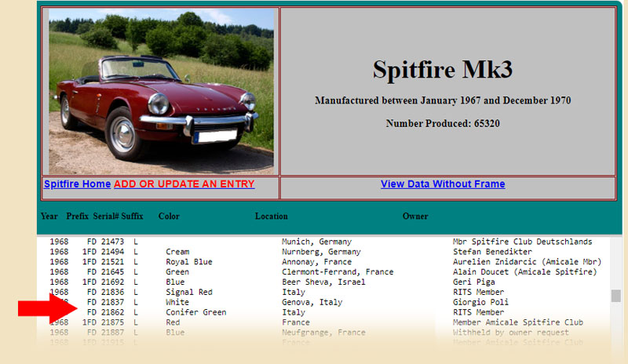The width and height of the screenshot is (628, 364).
Task: Click ADD OR UPDATE AN ENTRY link
Action: coord(184,184)
